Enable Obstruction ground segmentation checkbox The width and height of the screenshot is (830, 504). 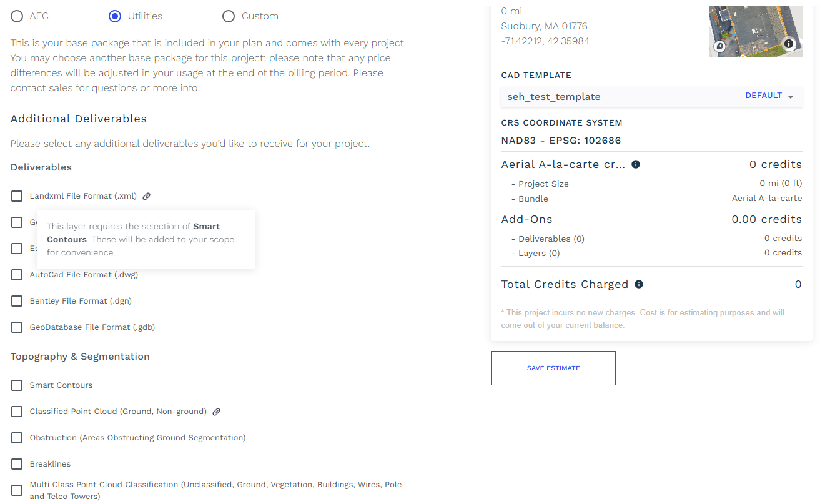coord(17,438)
